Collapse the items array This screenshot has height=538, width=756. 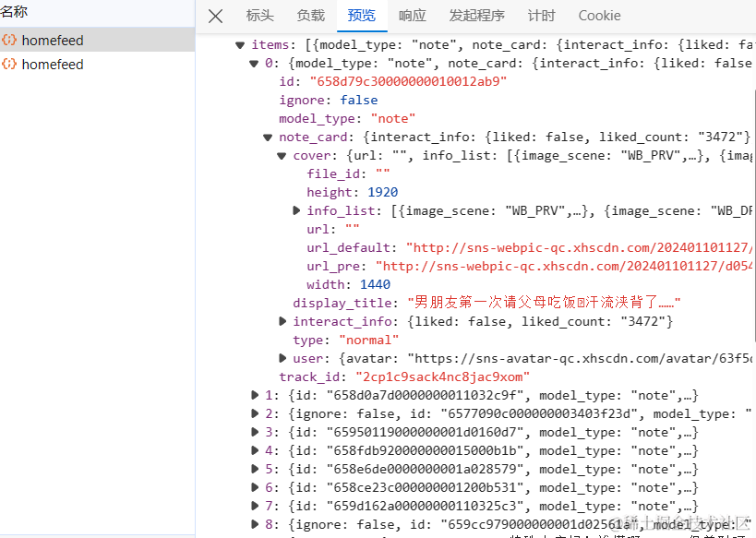tap(240, 45)
